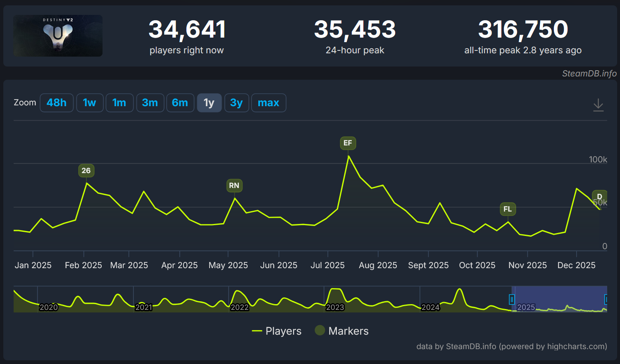Screen dimensions: 620x364
Task: Click the 2022 label in navigator
Action: click(x=240, y=307)
